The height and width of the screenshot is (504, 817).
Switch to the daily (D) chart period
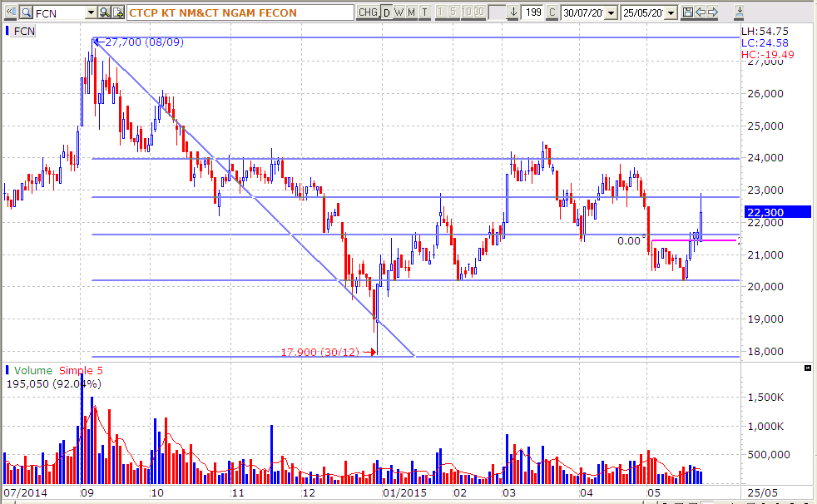pyautogui.click(x=387, y=12)
